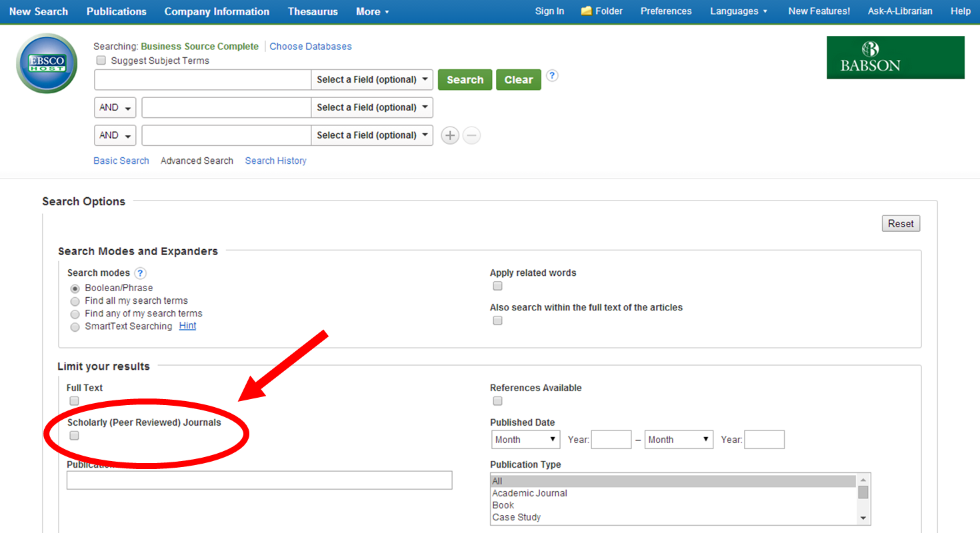Enable Suggest Subject Terms
The image size is (980, 533).
pos(101,60)
